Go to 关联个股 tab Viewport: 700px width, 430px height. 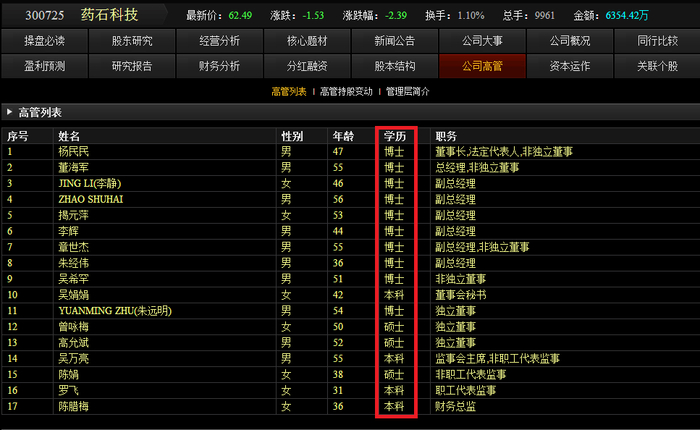657,66
